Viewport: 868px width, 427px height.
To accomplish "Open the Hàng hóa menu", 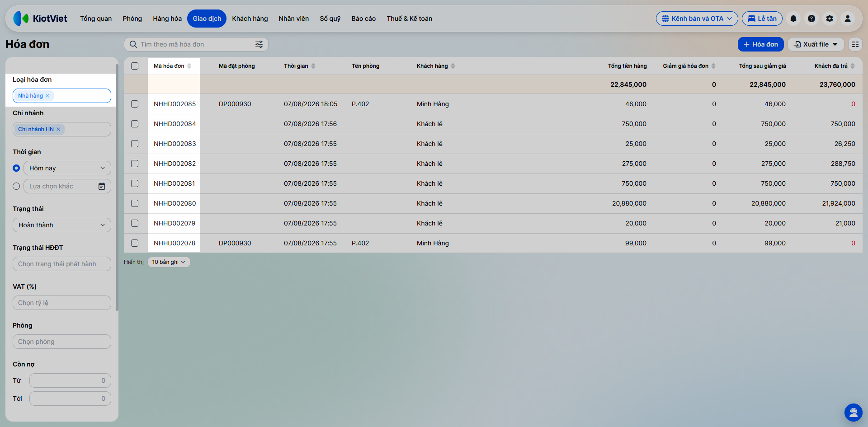I will 167,19.
